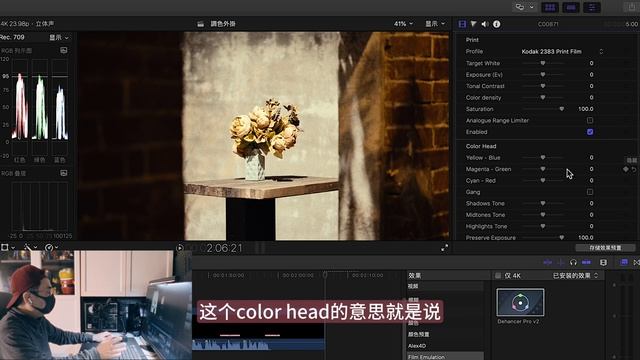Image resolution: width=640 pixels, height=360 pixels.
Task: Toggle the timeline panel icon
Action: point(571,7)
